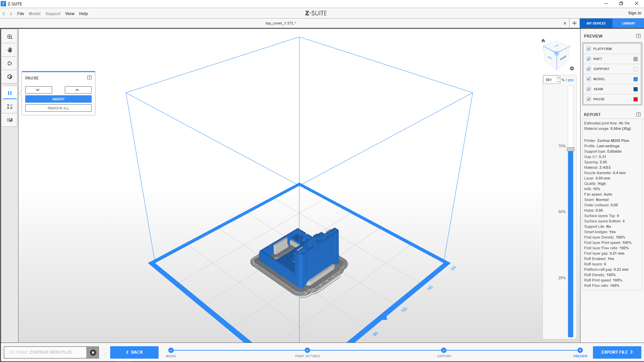Open the Help menu
Image resolution: width=644 pixels, height=362 pixels.
tap(83, 14)
